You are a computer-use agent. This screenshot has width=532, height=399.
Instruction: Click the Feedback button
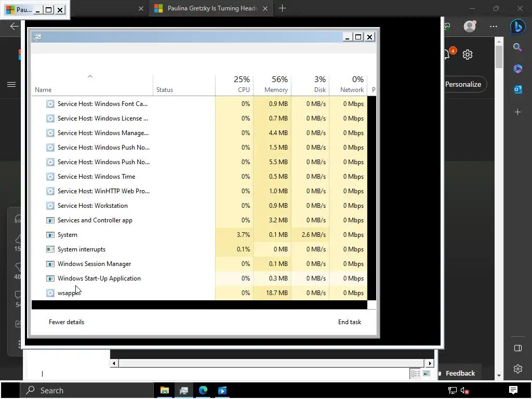(460, 374)
